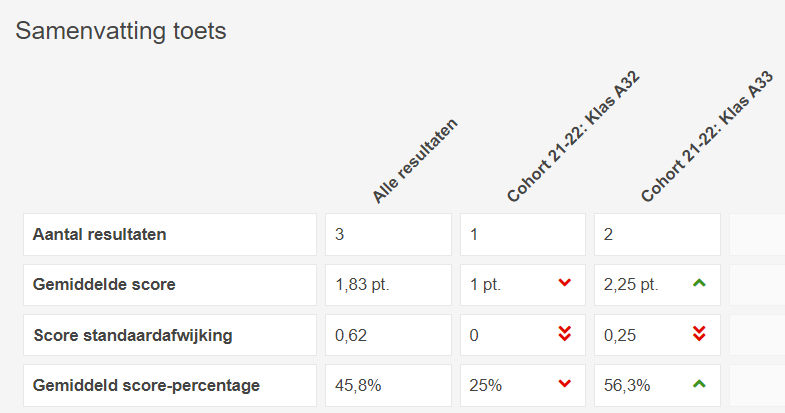Select the Alle resultaten column header

point(415,161)
